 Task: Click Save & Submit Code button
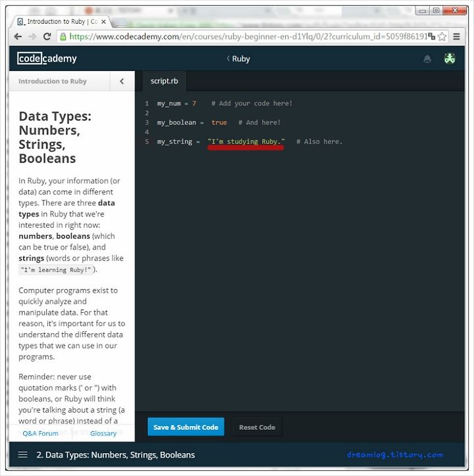tap(186, 427)
